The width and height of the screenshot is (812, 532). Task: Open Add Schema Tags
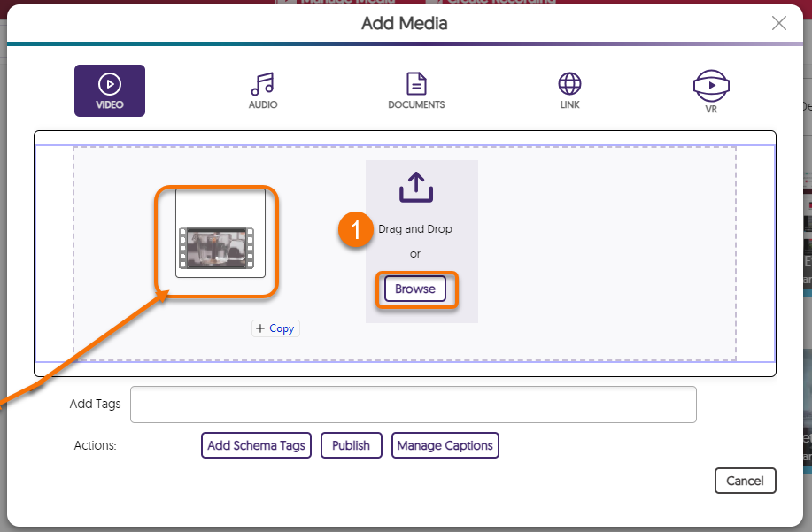coord(256,445)
